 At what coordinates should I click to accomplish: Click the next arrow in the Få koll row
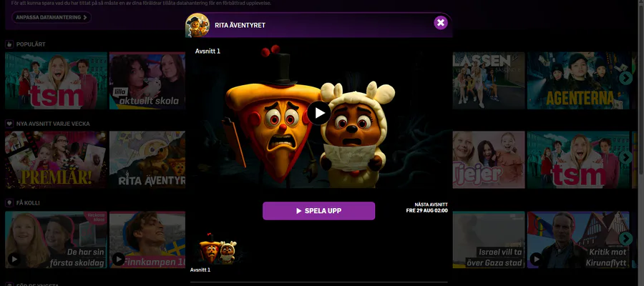tap(625, 238)
